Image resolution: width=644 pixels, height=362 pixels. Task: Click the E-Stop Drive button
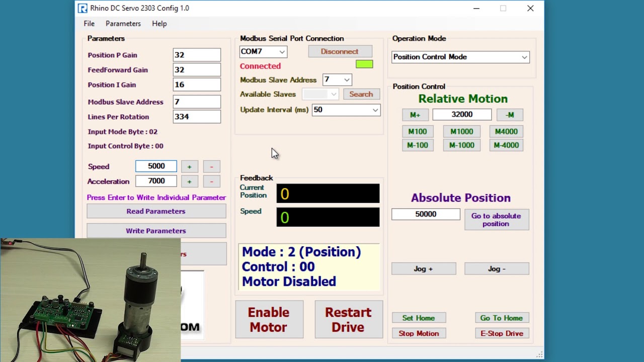(x=502, y=333)
